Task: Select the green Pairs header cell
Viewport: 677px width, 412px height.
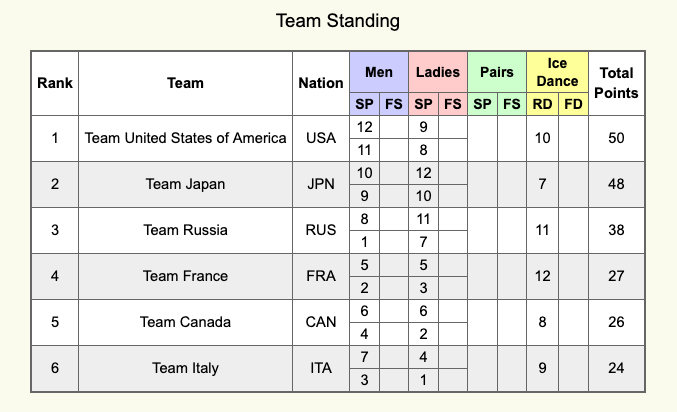Action: point(497,72)
